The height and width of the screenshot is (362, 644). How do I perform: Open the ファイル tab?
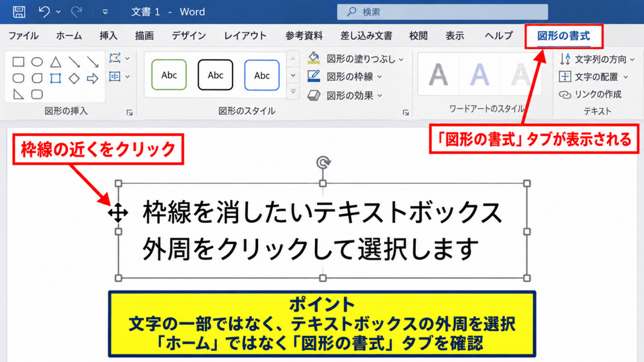[23, 36]
